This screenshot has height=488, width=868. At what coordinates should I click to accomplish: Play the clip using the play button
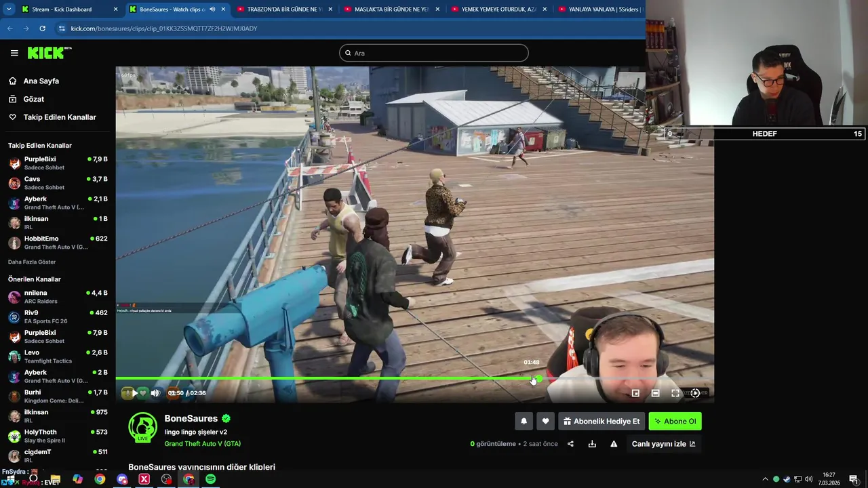click(135, 393)
